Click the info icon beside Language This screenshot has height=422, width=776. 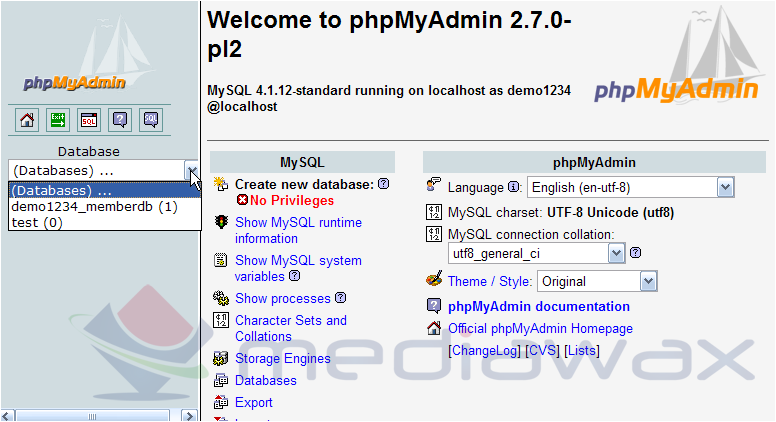[514, 187]
